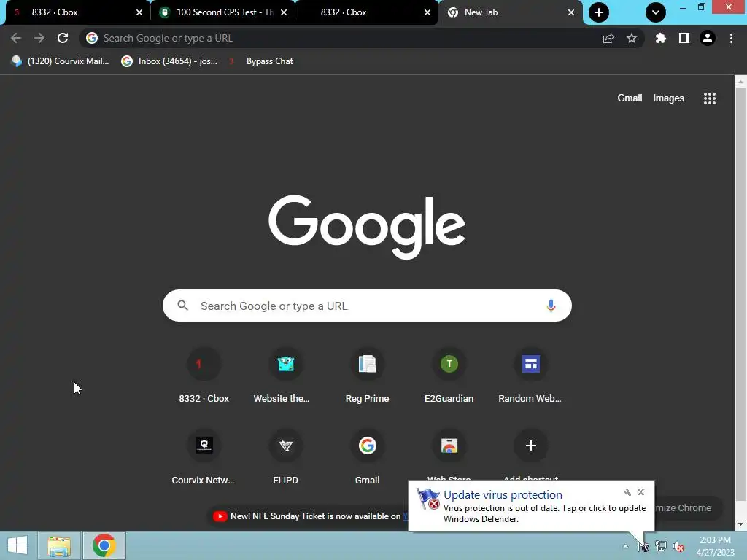
Task: Switch to the first 8332 · Cbox tab
Action: 71,12
